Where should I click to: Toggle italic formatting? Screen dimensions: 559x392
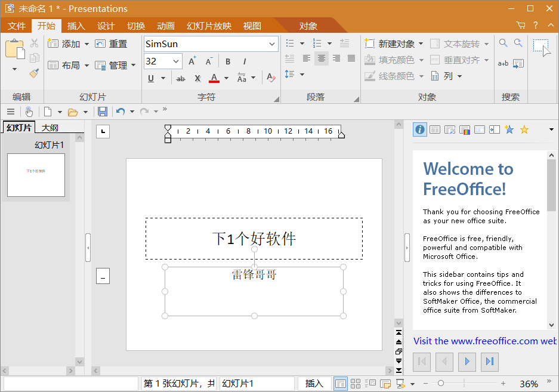tap(245, 61)
